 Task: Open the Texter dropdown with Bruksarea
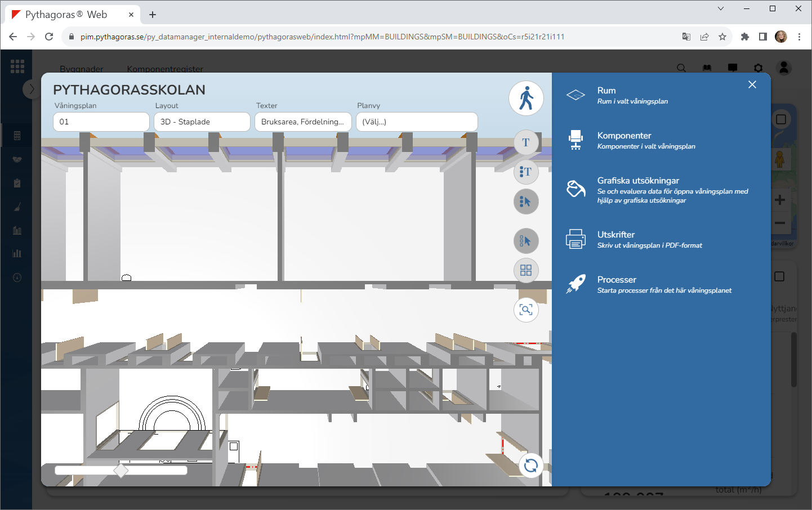coord(303,122)
